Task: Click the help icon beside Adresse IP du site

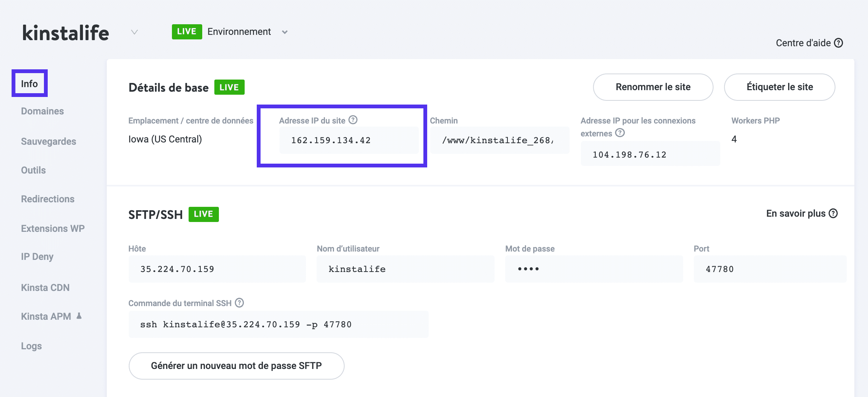Action: (353, 120)
